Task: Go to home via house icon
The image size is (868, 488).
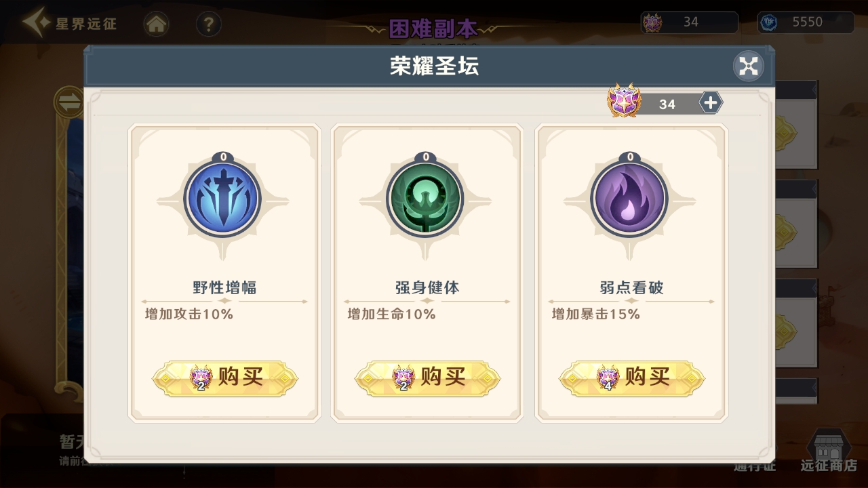Action: [x=157, y=25]
